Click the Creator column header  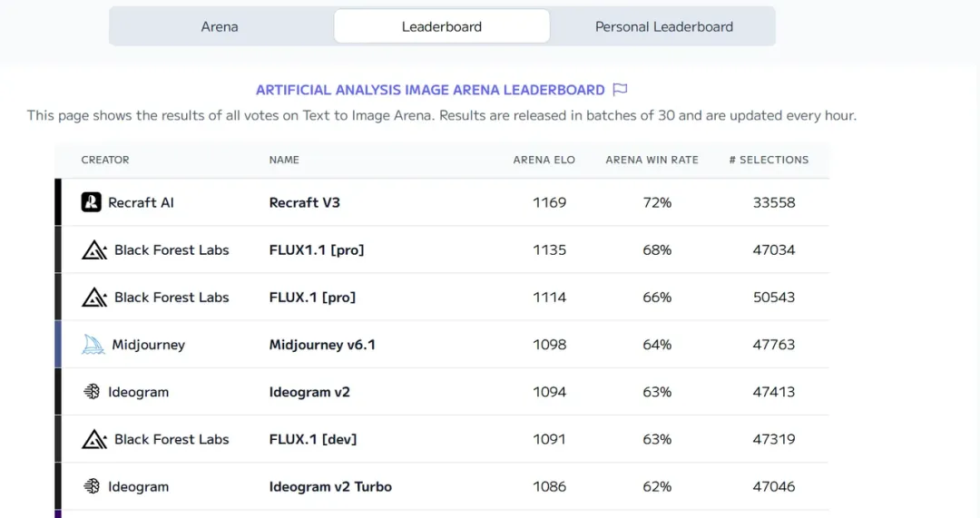pos(105,160)
